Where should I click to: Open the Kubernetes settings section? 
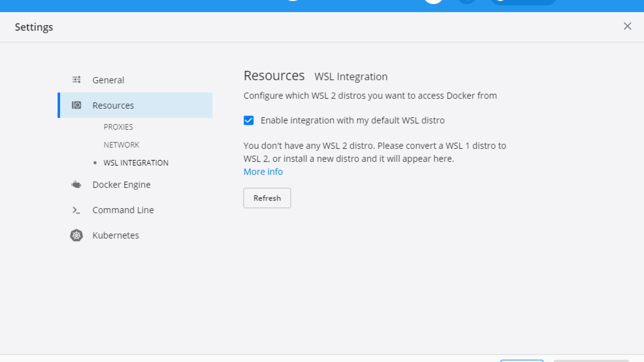coord(116,235)
